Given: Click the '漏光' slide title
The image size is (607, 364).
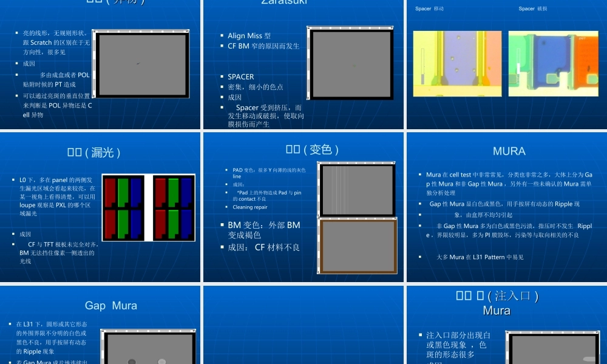Looking at the screenshot, I should [x=93, y=152].
